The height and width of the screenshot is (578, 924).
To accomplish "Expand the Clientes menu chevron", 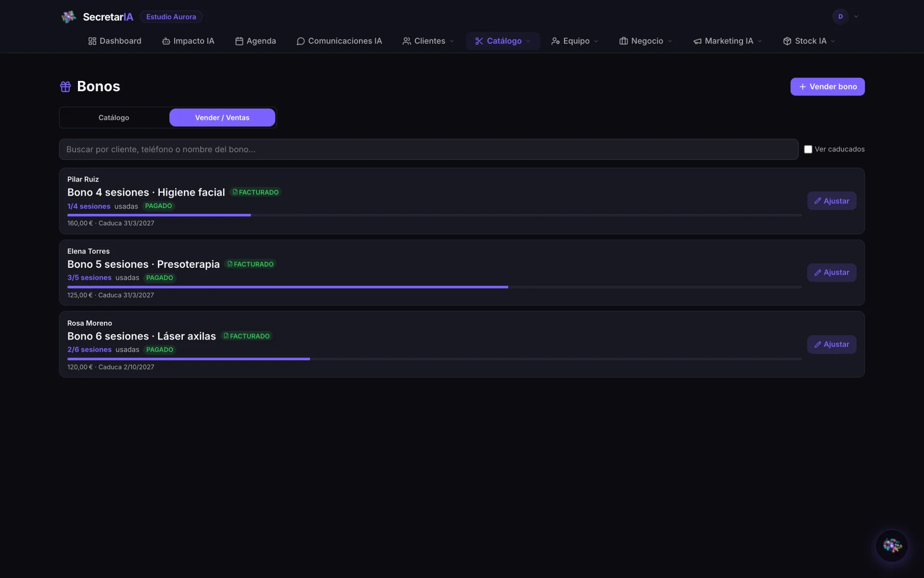I will click(x=452, y=41).
